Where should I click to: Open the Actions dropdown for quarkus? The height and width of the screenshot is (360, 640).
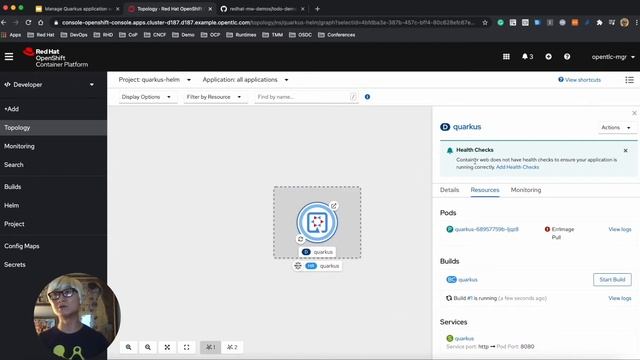616,127
